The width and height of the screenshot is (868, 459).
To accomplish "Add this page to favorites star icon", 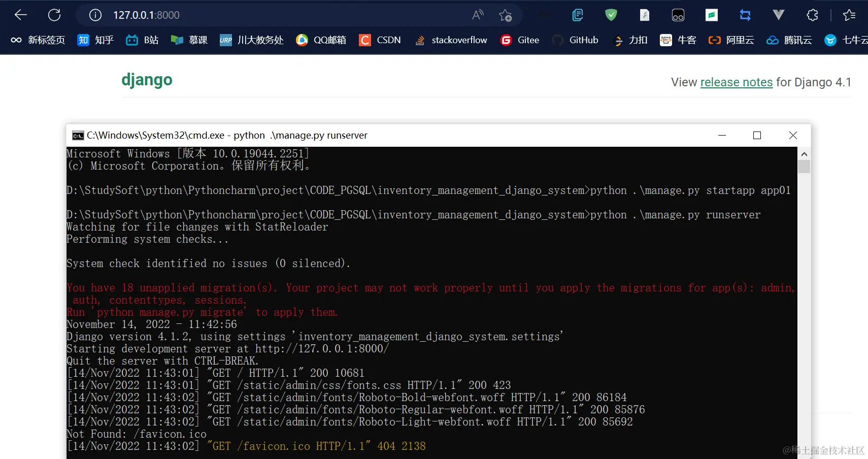I will pyautogui.click(x=505, y=15).
